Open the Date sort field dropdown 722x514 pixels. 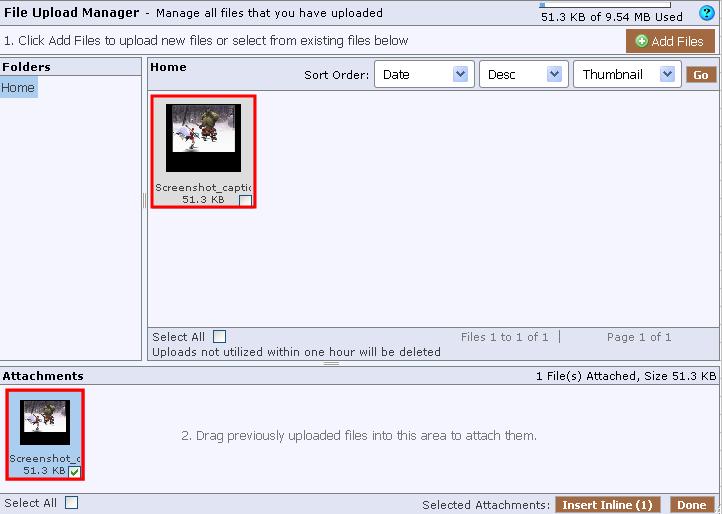pyautogui.click(x=422, y=75)
